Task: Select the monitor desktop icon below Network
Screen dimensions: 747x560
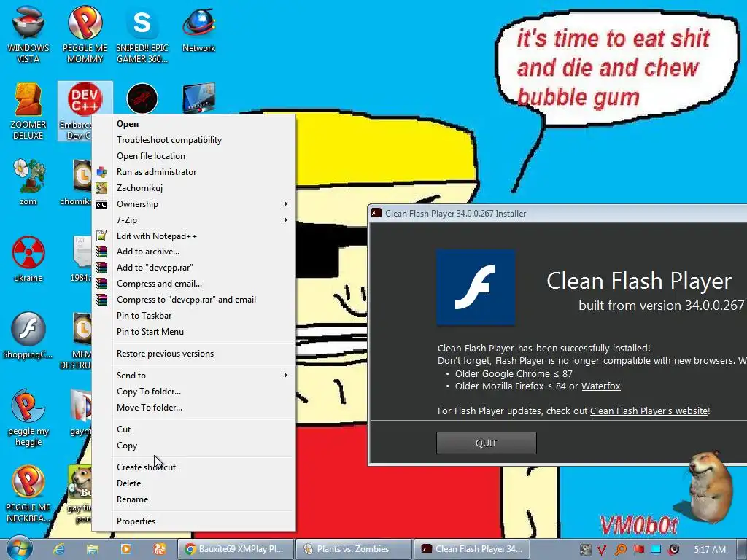Action: [x=198, y=98]
